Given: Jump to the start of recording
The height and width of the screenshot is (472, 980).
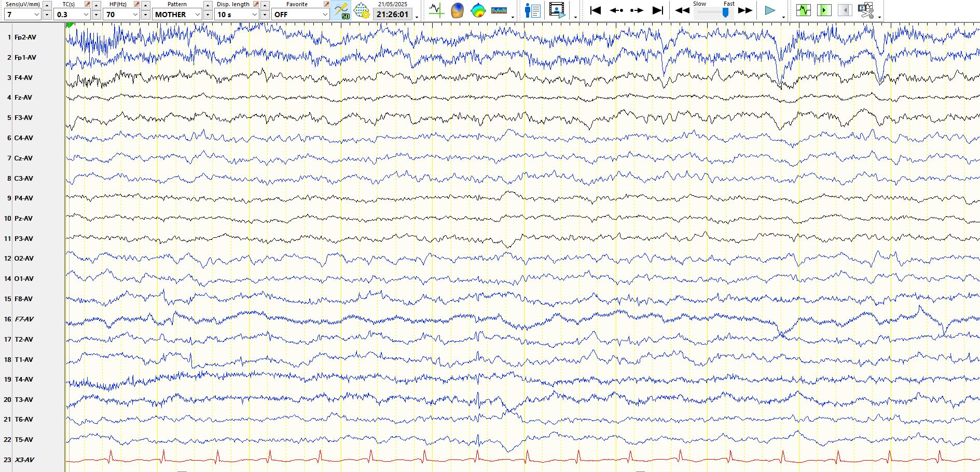Looking at the screenshot, I should [596, 10].
